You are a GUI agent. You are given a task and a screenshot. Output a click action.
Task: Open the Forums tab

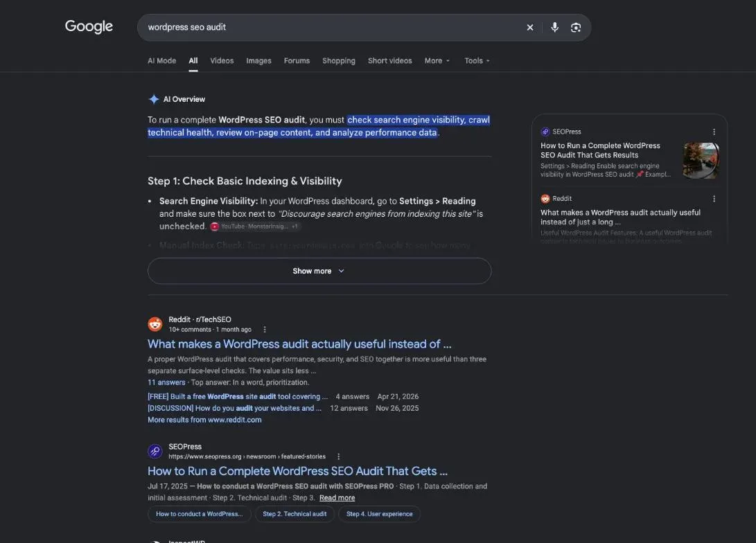tap(297, 61)
